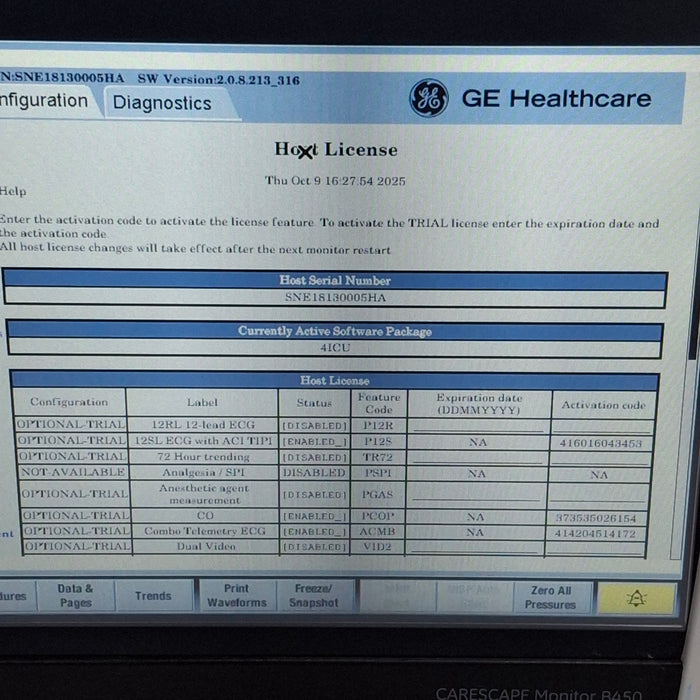The height and width of the screenshot is (700, 700).
Task: Select feature code PCOP
Action: (x=378, y=516)
